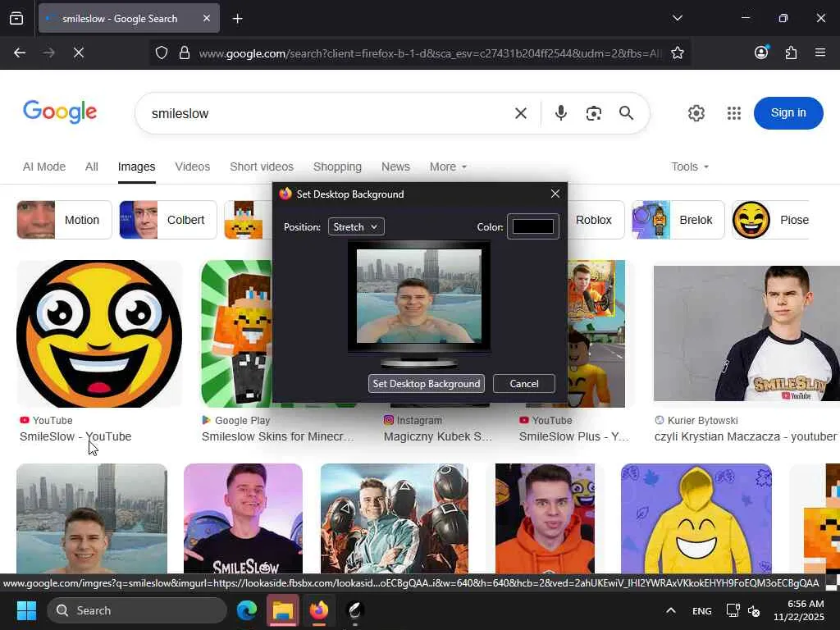The width and height of the screenshot is (840, 630).
Task: Open Smileslow Skins for Minecraft link
Action: pyautogui.click(x=277, y=436)
